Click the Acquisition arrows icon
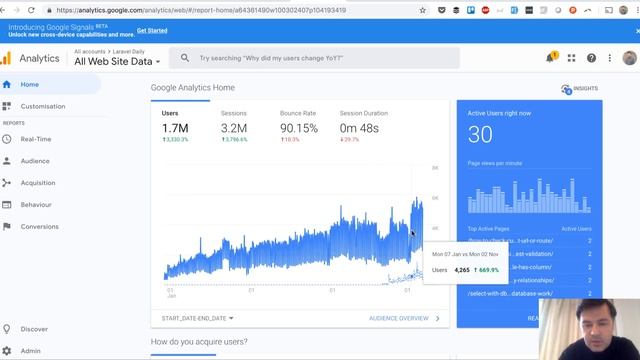 coord(7,183)
